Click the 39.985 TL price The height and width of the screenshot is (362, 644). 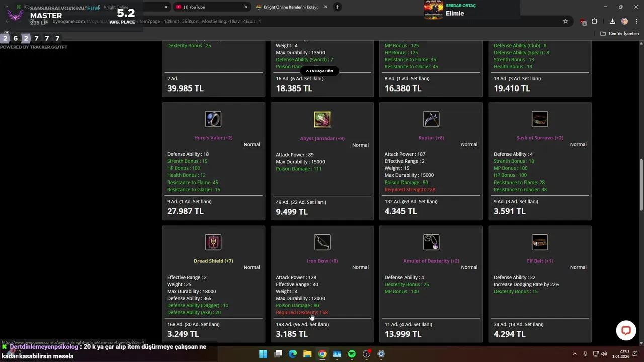pos(185,88)
